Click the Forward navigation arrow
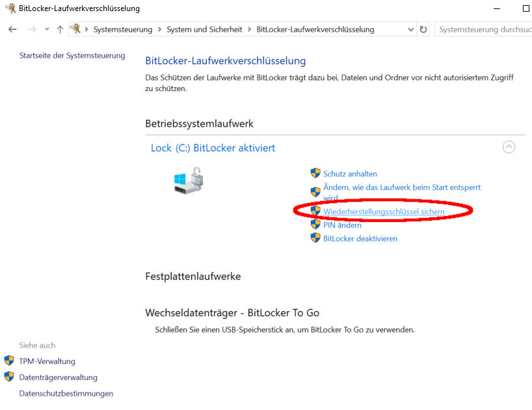532x410 pixels. pyautogui.click(x=32, y=29)
